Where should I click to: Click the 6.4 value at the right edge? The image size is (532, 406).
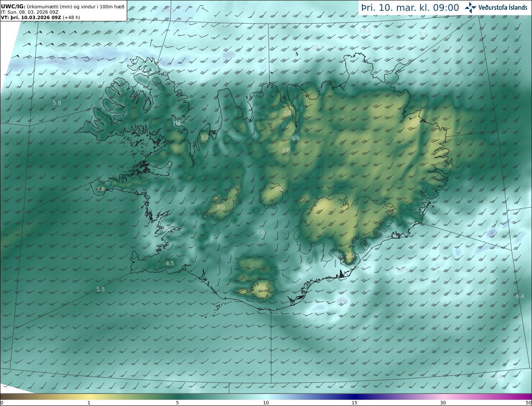[520, 296]
